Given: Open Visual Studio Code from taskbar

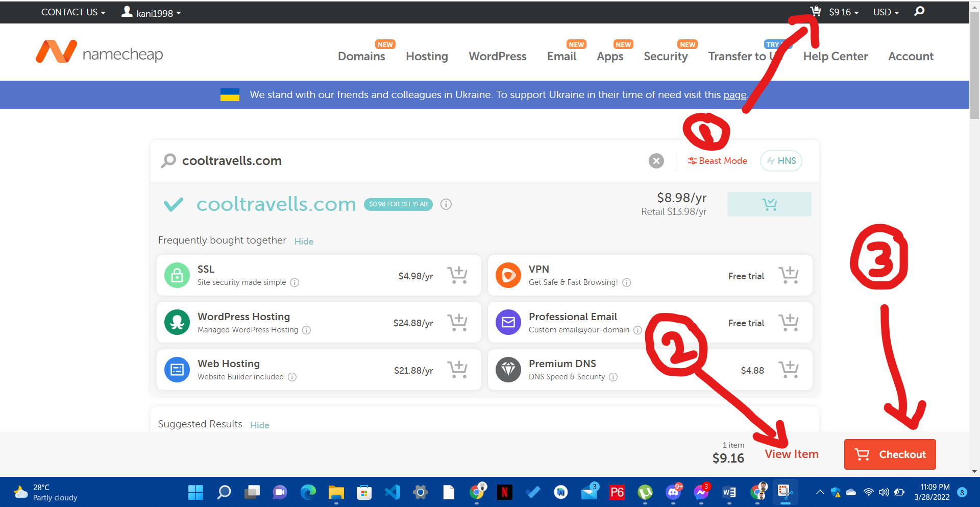Looking at the screenshot, I should (x=392, y=492).
